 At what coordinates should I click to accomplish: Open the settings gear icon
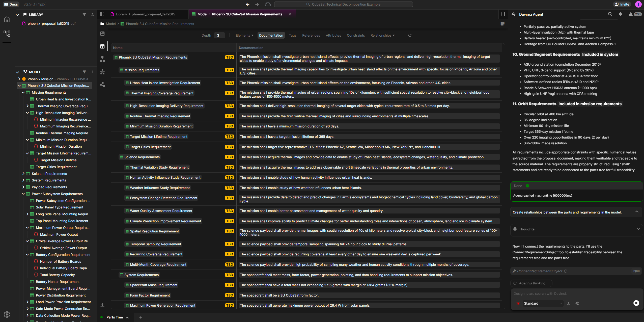click(x=7, y=314)
